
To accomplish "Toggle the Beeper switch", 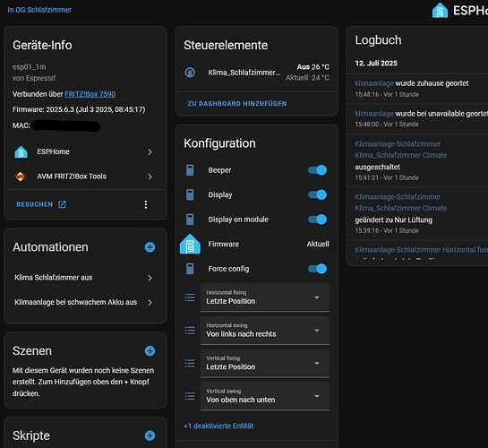I will click(x=317, y=170).
